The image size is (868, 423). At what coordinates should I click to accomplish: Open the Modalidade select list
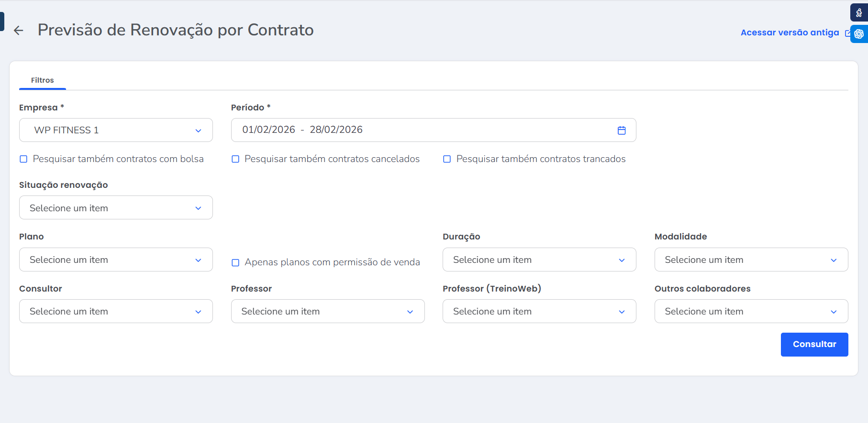(x=751, y=260)
